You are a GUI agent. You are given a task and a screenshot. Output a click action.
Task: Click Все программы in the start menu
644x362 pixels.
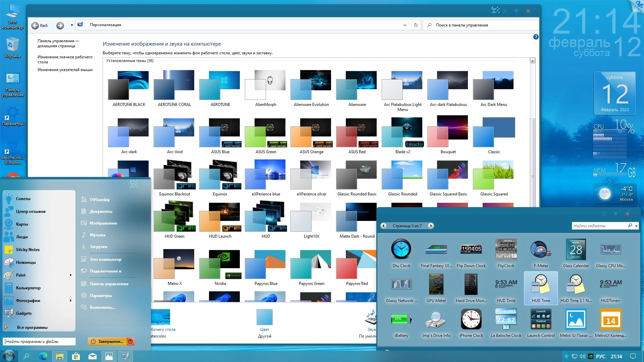coord(32,327)
